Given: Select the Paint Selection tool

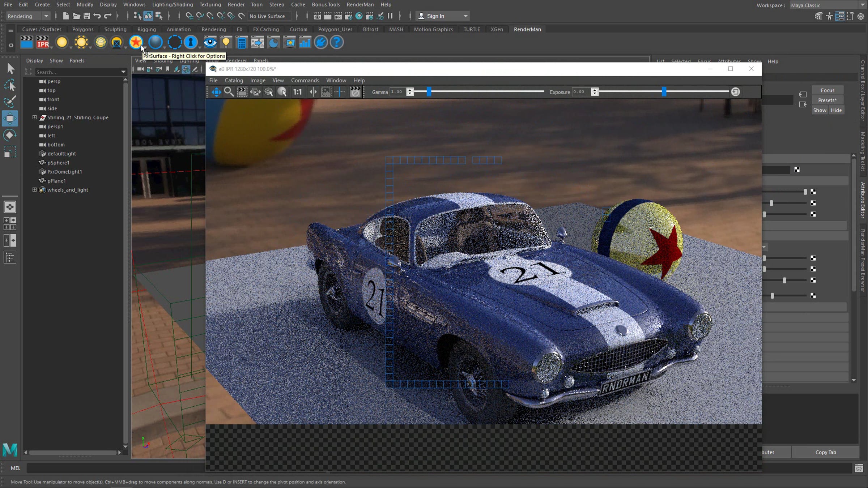Looking at the screenshot, I should click(x=10, y=102).
